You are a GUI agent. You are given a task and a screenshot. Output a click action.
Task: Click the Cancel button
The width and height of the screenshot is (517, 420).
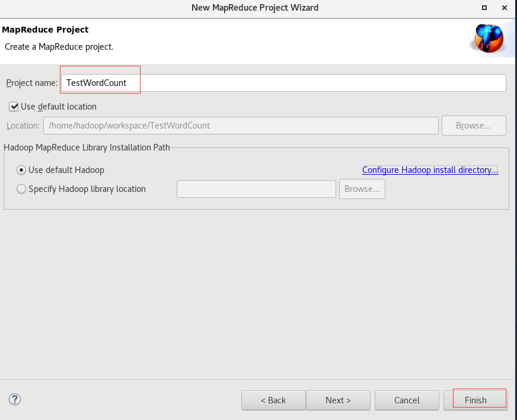click(407, 400)
